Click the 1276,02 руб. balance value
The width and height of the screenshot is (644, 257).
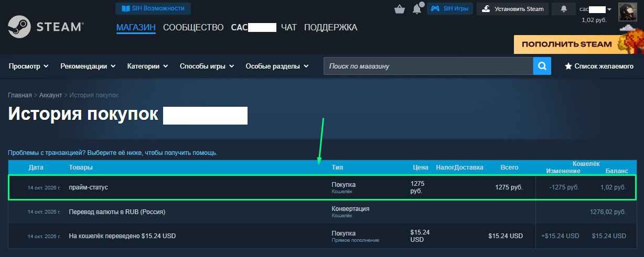point(608,212)
